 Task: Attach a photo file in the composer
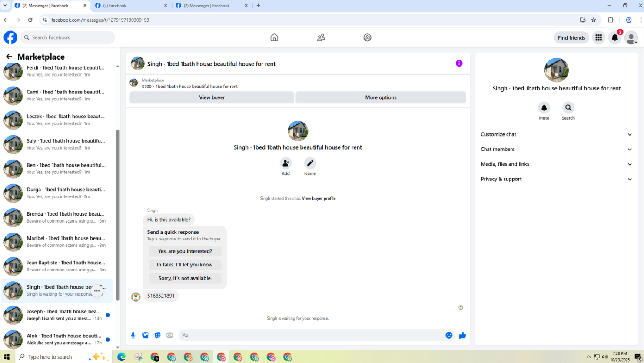click(145, 335)
